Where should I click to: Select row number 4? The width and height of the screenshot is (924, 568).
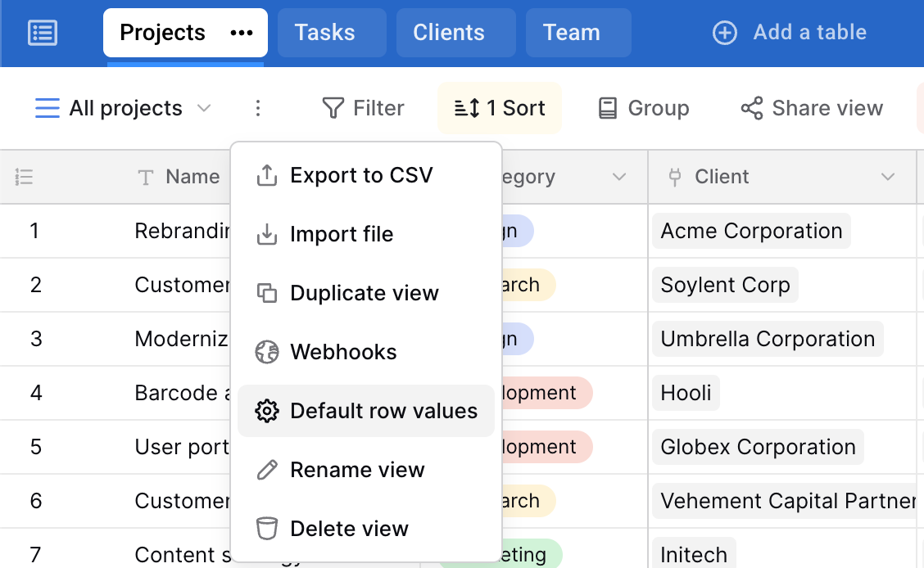click(36, 393)
